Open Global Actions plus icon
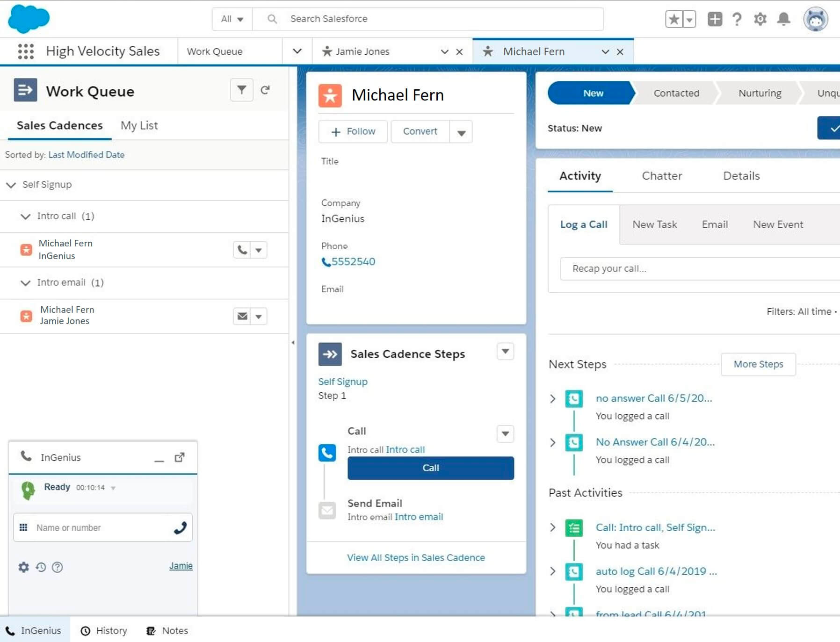This screenshot has height=642, width=840. [x=715, y=19]
